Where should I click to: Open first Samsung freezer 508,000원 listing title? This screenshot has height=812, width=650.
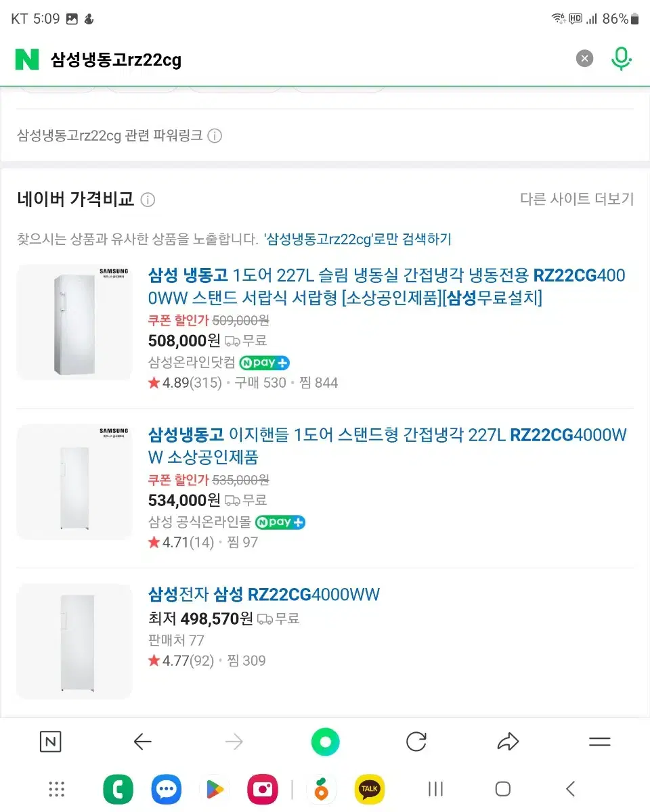click(x=386, y=286)
